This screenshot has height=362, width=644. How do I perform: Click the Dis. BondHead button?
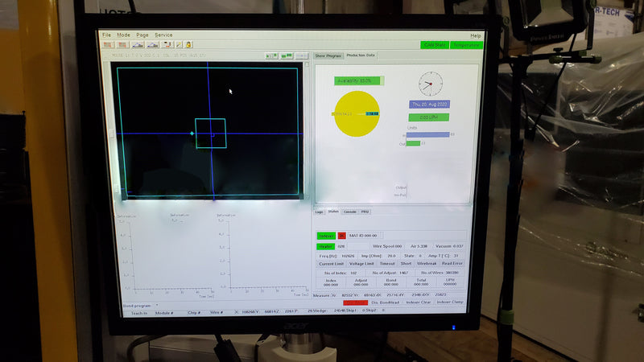click(x=386, y=302)
